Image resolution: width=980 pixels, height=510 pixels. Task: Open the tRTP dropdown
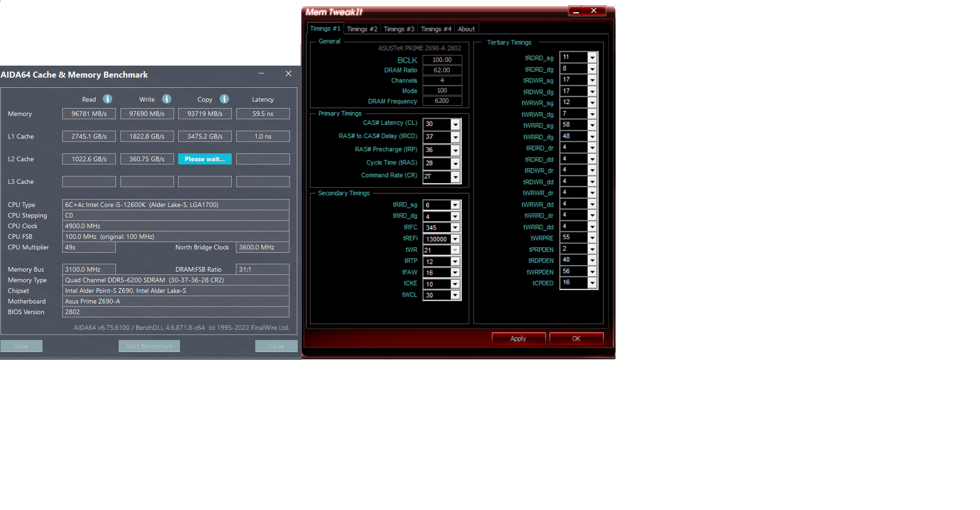click(x=455, y=261)
